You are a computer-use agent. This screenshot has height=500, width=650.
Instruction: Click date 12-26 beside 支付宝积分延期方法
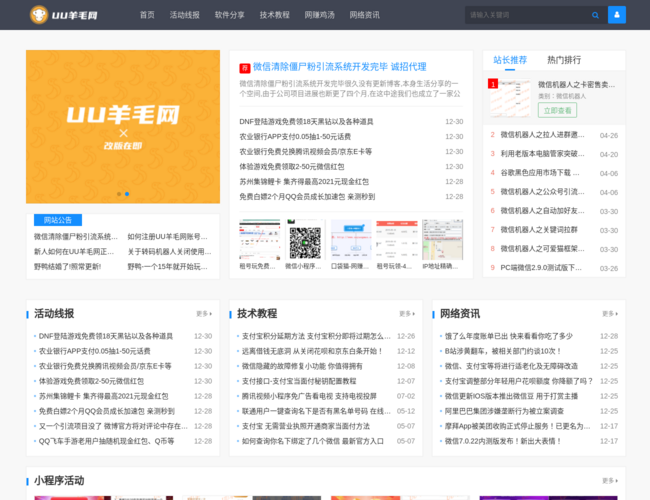pyautogui.click(x=406, y=336)
